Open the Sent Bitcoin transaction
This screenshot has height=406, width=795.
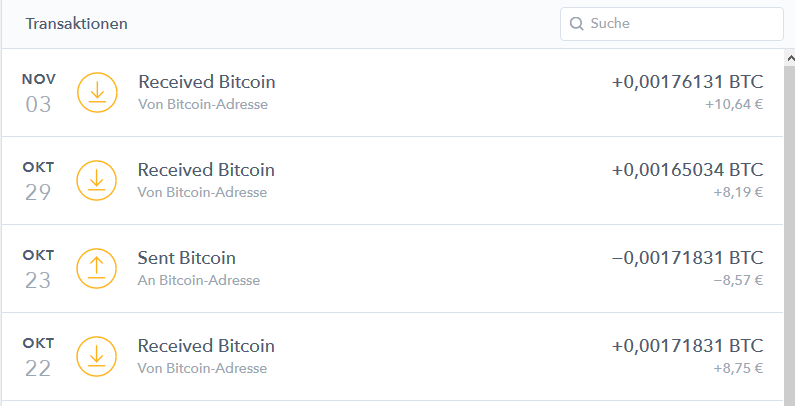point(392,269)
